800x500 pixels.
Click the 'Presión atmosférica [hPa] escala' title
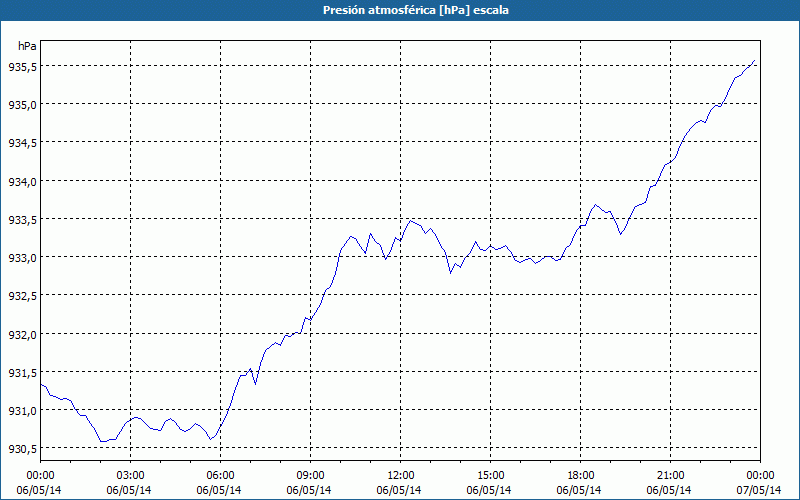(x=416, y=10)
